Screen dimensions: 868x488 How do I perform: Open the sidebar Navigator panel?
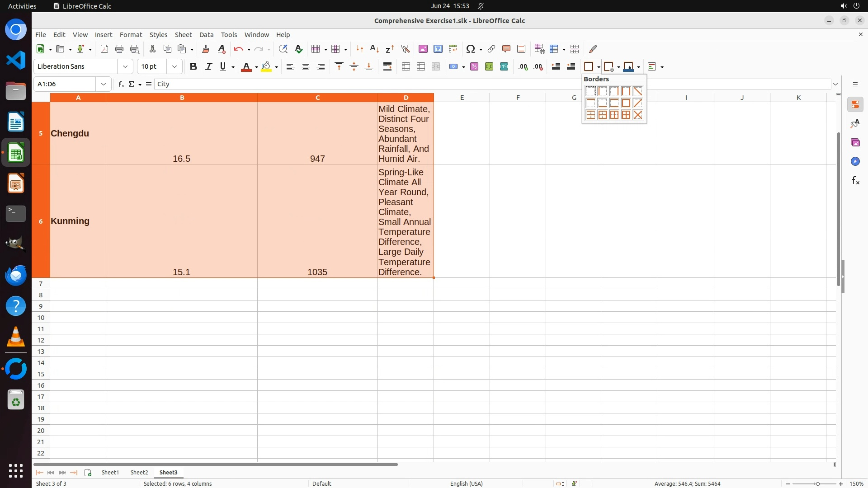[x=855, y=161]
